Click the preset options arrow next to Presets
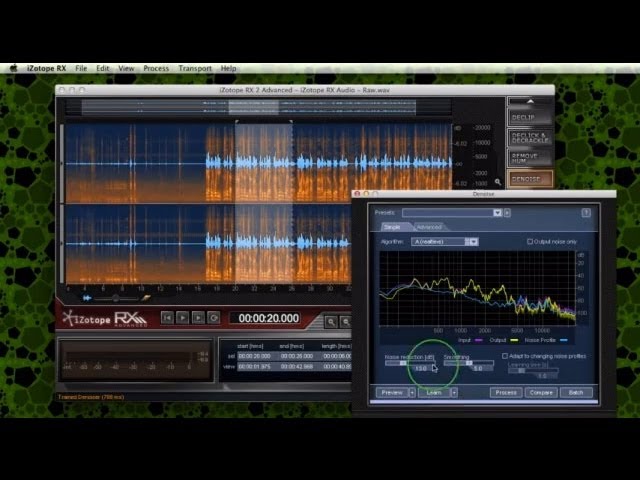 507,213
